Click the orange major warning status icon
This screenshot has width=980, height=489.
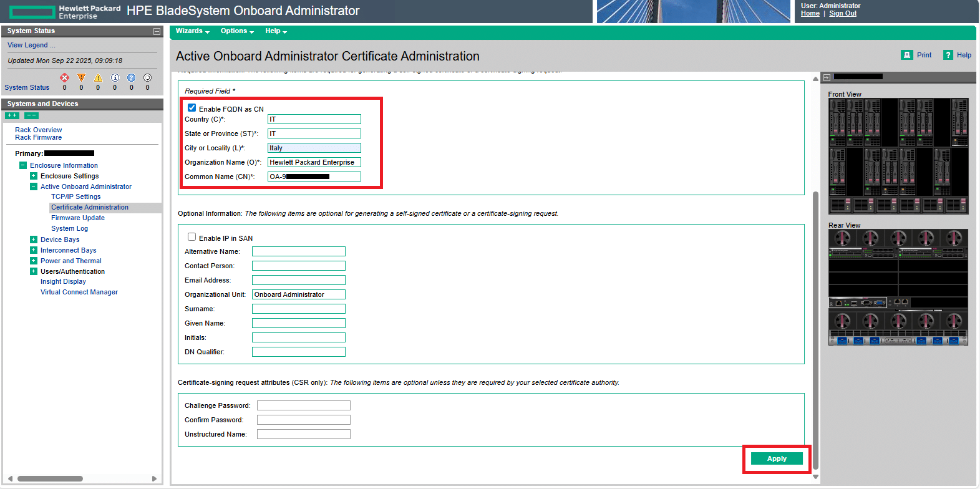point(81,78)
